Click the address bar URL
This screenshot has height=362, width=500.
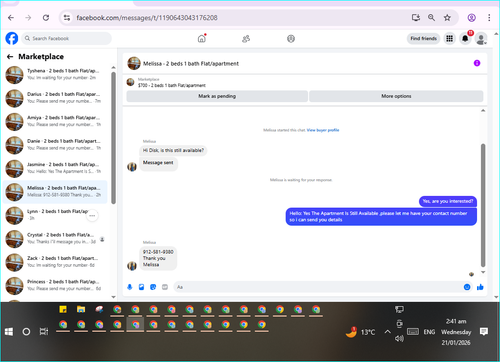[147, 18]
